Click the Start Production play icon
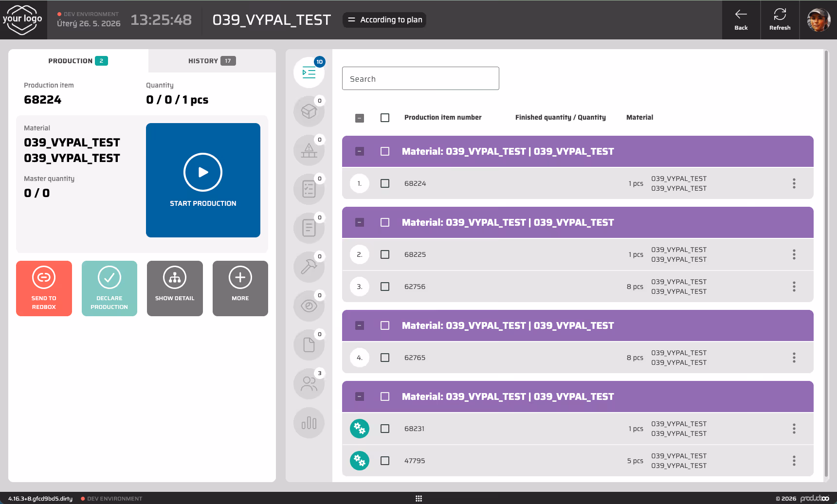The width and height of the screenshot is (837, 504). [203, 172]
